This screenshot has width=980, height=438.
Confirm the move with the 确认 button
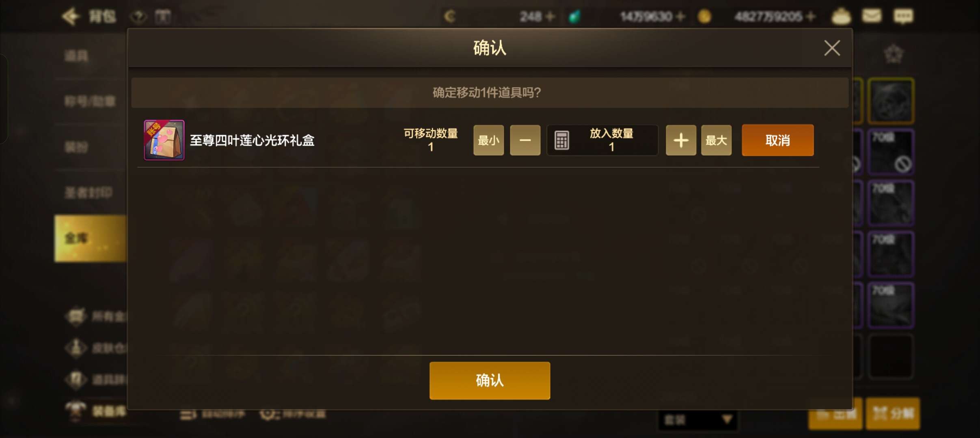pos(490,380)
